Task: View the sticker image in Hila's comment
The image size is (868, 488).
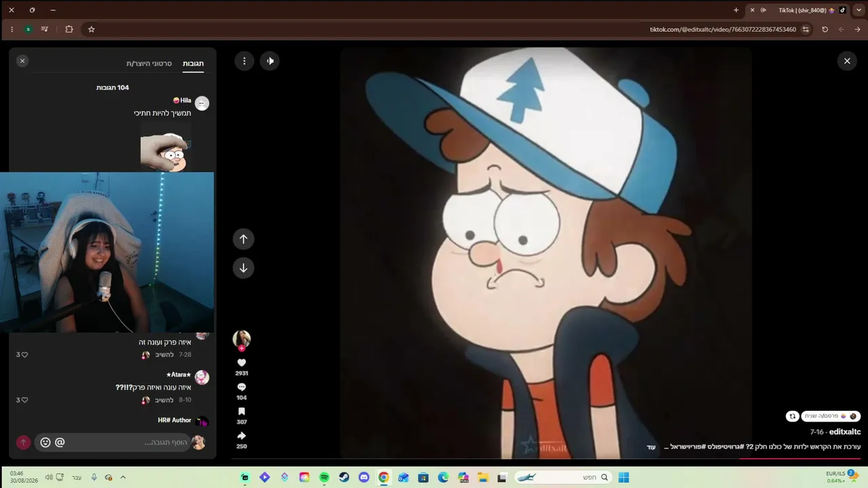Action: pyautogui.click(x=165, y=146)
